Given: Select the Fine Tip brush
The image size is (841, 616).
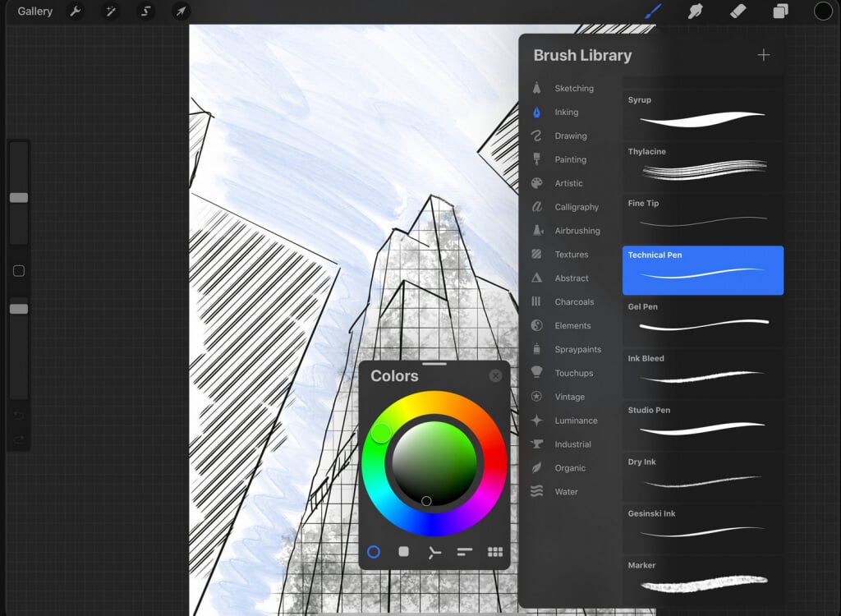Looking at the screenshot, I should (x=703, y=218).
